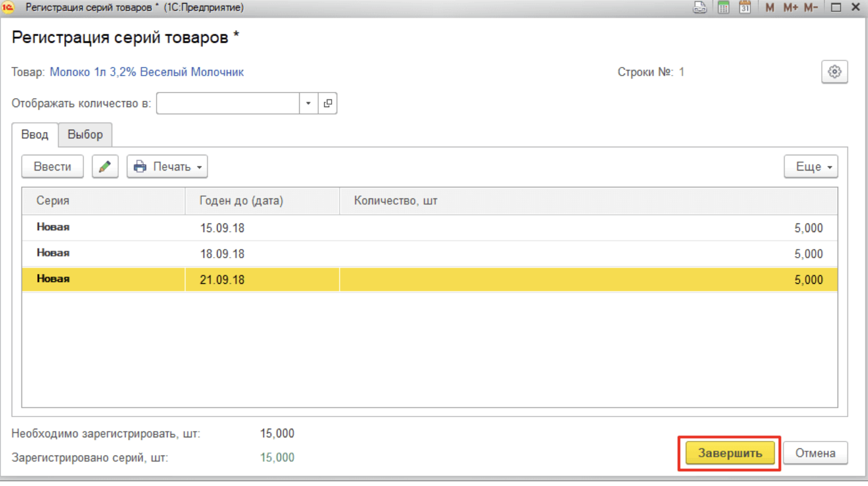
Task: Click the yellow Завершить button
Action: pos(730,453)
